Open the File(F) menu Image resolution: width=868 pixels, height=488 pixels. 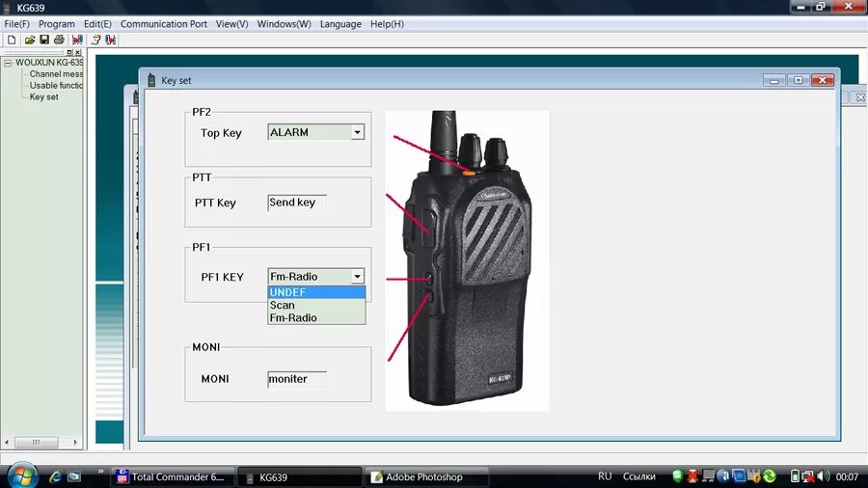tap(16, 24)
